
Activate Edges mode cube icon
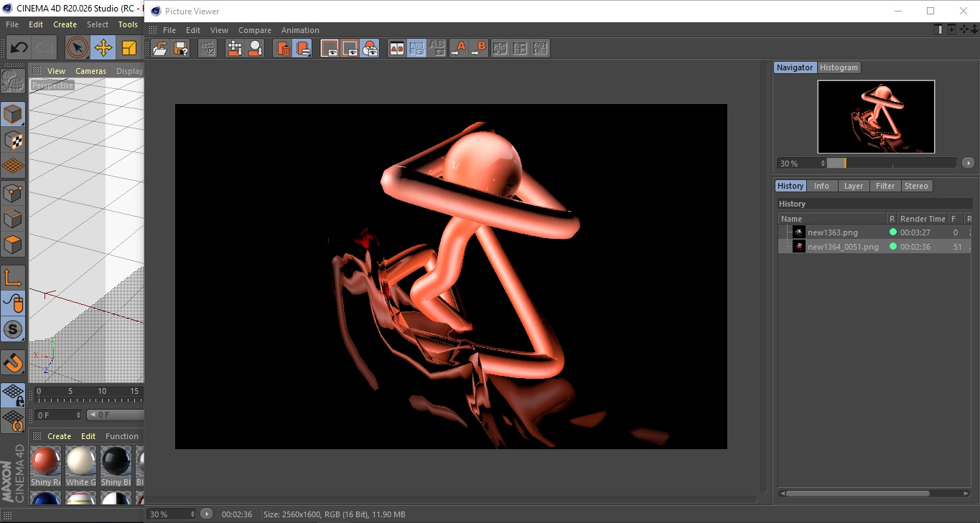[x=13, y=218]
